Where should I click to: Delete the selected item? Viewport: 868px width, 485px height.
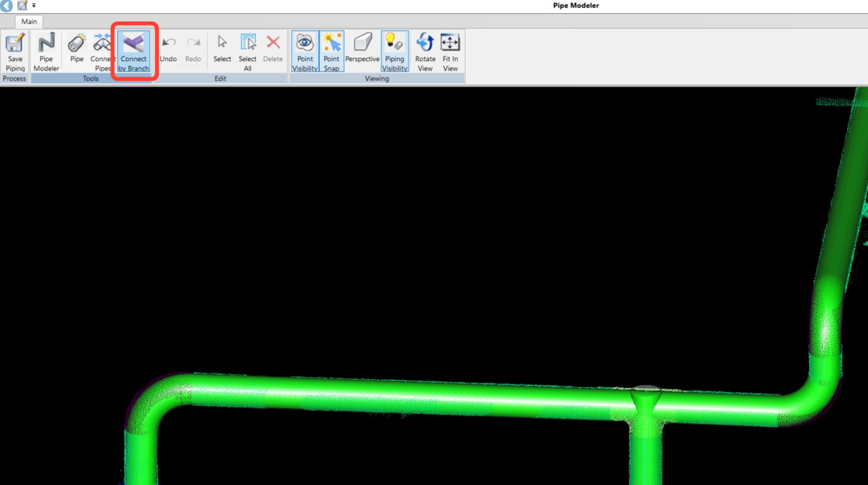(x=272, y=49)
